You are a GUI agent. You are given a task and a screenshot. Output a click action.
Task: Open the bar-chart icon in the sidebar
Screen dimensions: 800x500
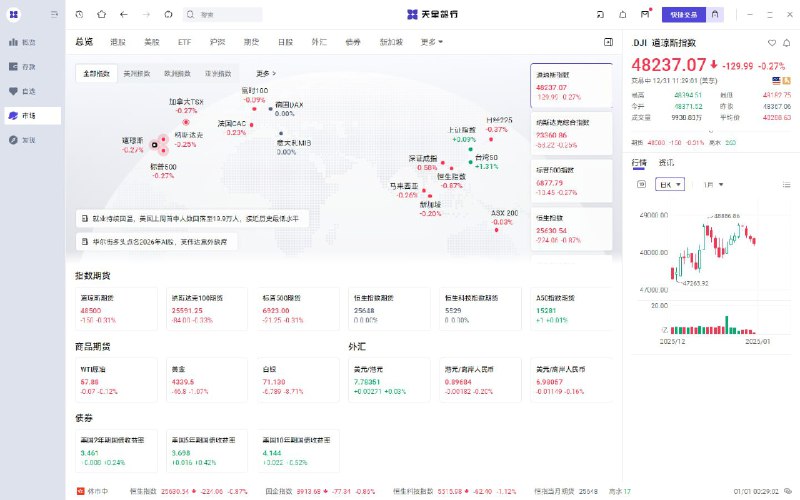(14, 42)
